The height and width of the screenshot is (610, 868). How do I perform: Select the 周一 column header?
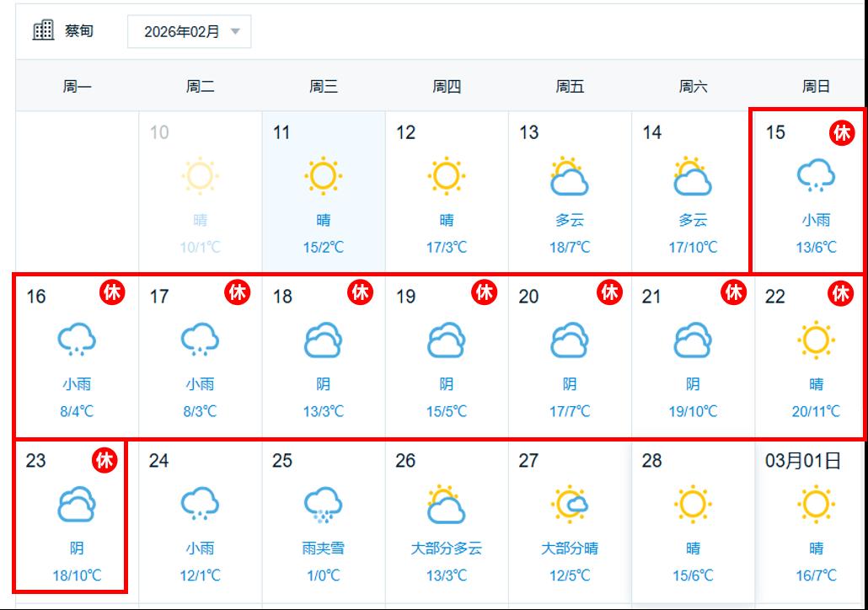[x=78, y=86]
